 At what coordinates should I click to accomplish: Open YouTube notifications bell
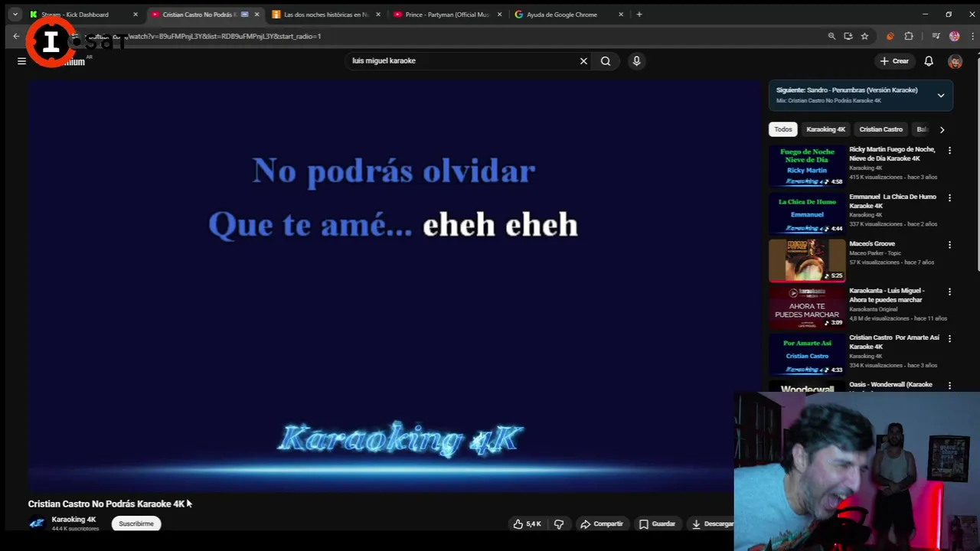pos(929,61)
